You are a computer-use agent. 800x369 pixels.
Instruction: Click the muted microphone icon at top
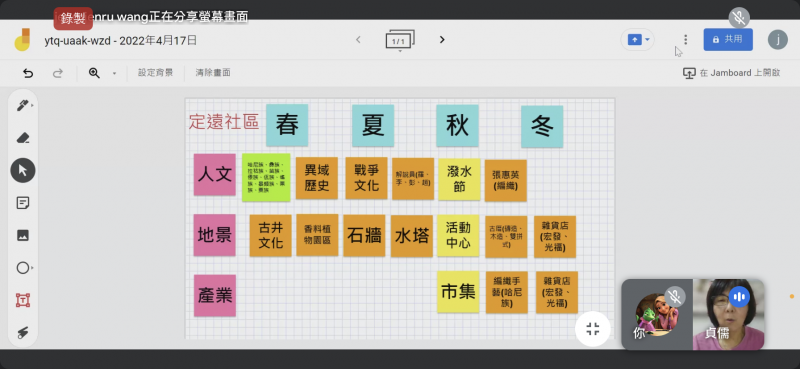(x=739, y=18)
